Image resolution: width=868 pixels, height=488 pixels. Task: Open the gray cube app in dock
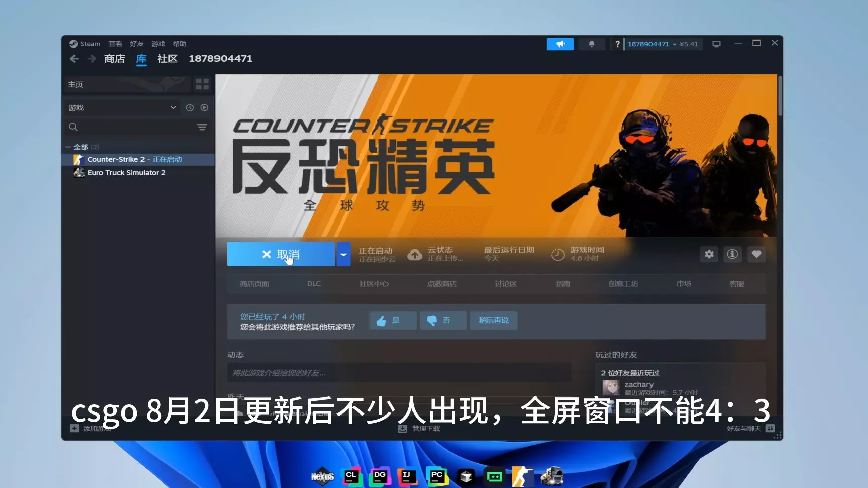(466, 476)
